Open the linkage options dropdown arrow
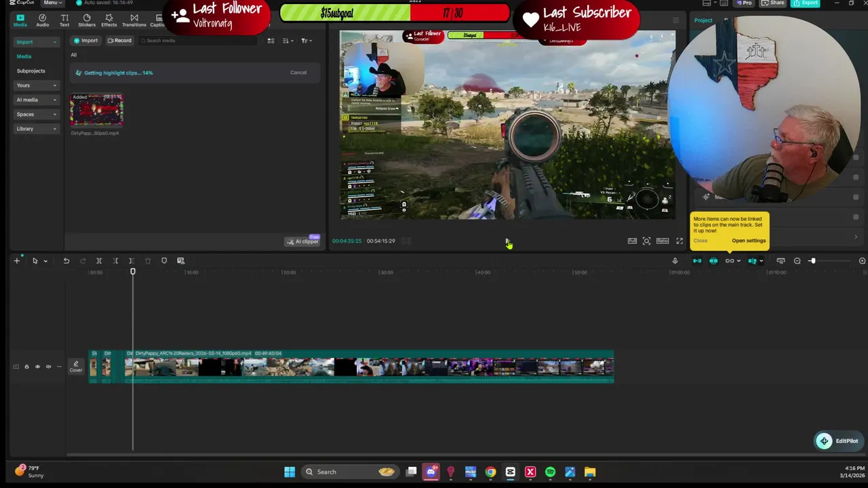 point(738,261)
